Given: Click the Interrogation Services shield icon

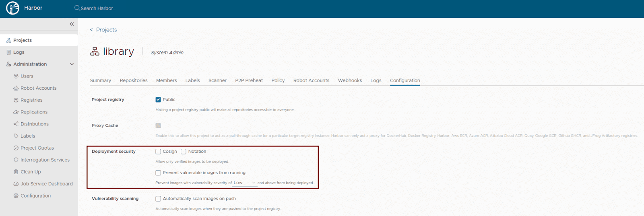Looking at the screenshot, I should pos(16,160).
